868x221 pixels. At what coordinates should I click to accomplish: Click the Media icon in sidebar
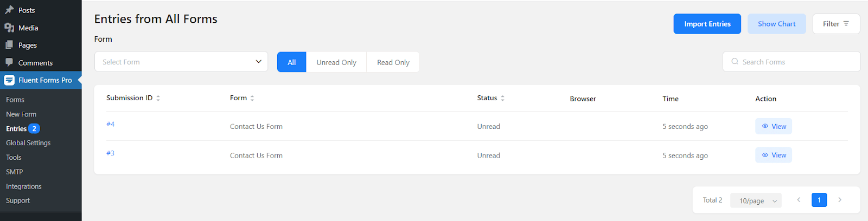click(x=9, y=28)
